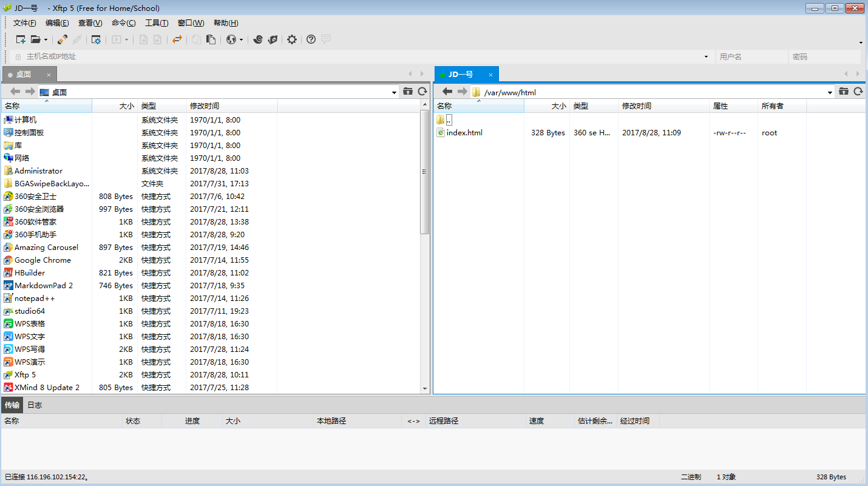The width and height of the screenshot is (868, 486).
Task: Click the globe encoding icon
Action: 231,39
